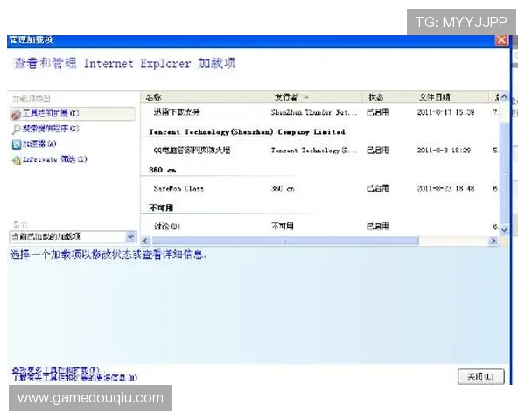The image size is (525, 420).
Task: Click the list's vertical scroll up arrow
Action: 504,97
